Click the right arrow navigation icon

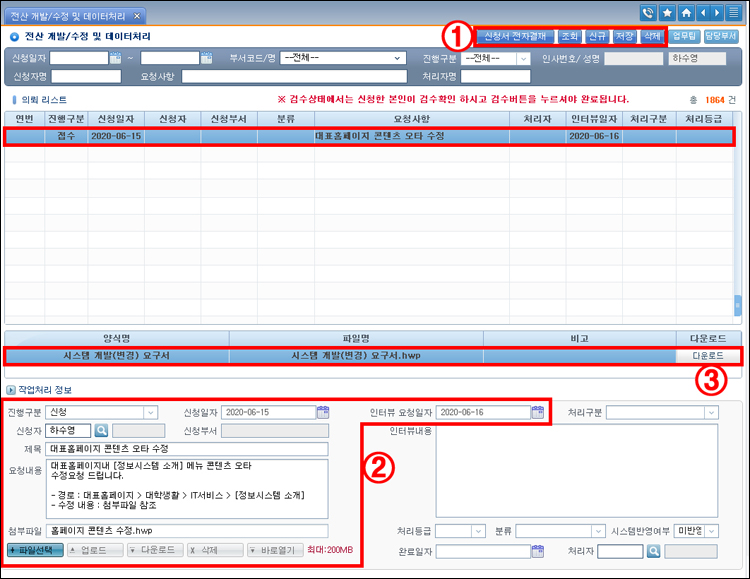[717, 12]
